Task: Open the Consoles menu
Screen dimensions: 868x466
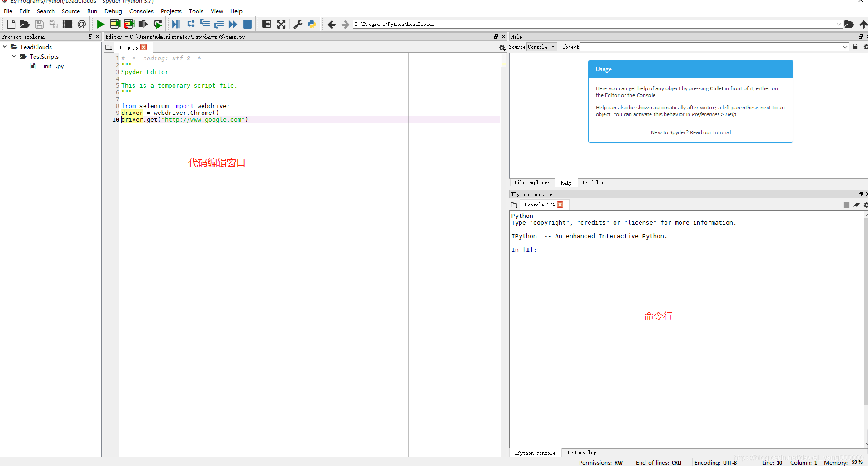Action: coord(141,11)
